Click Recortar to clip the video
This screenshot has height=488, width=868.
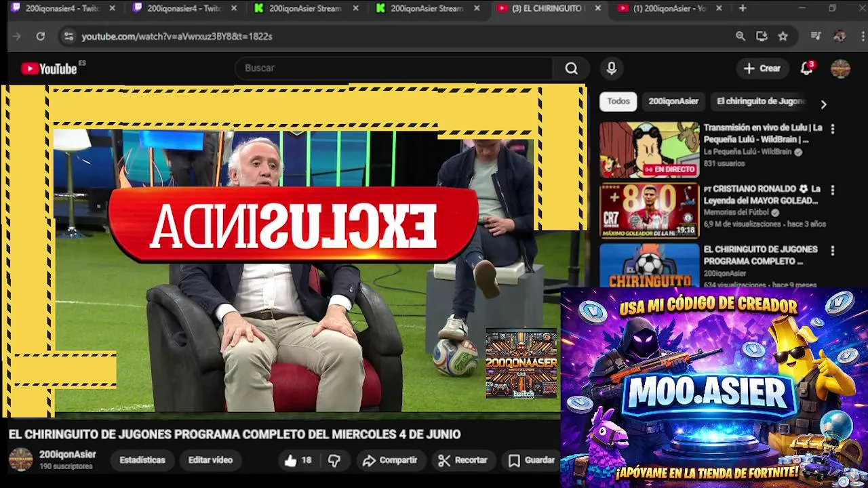point(463,460)
